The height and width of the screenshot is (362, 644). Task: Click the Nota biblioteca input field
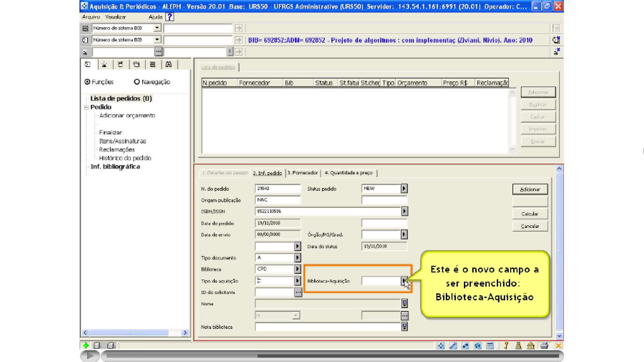coord(328,326)
